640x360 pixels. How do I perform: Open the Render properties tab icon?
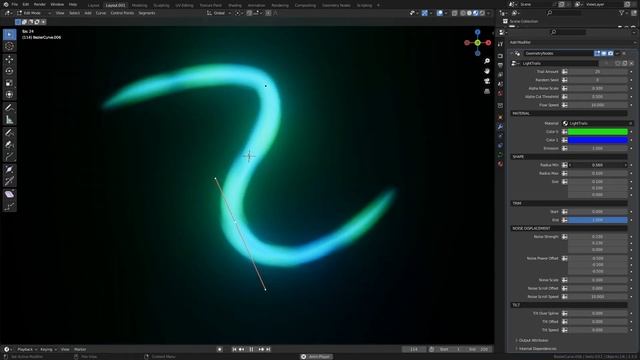coord(500,56)
